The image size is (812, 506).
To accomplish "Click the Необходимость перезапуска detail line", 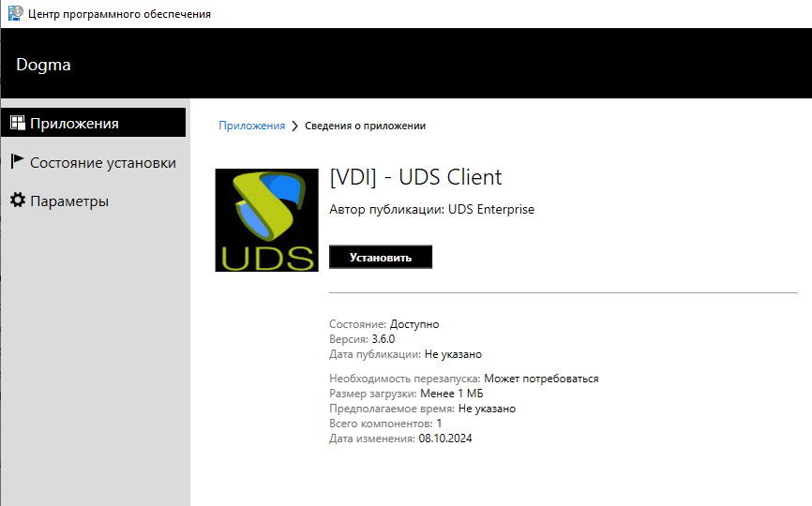I will (x=463, y=379).
